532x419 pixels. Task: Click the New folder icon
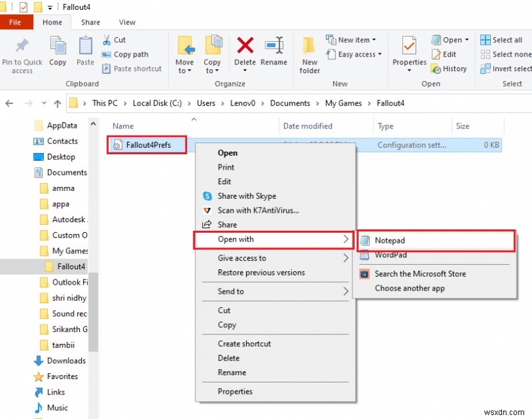[x=309, y=45]
